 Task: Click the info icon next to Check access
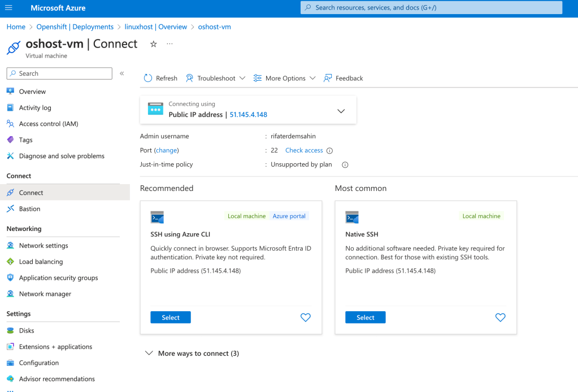[329, 151]
